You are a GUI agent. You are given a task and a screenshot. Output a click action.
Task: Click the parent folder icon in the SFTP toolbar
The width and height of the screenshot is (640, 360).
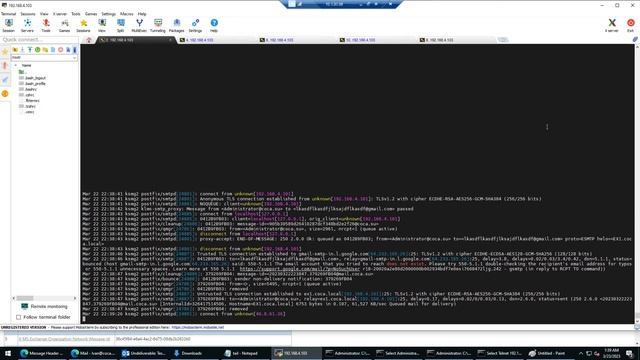pos(15,50)
